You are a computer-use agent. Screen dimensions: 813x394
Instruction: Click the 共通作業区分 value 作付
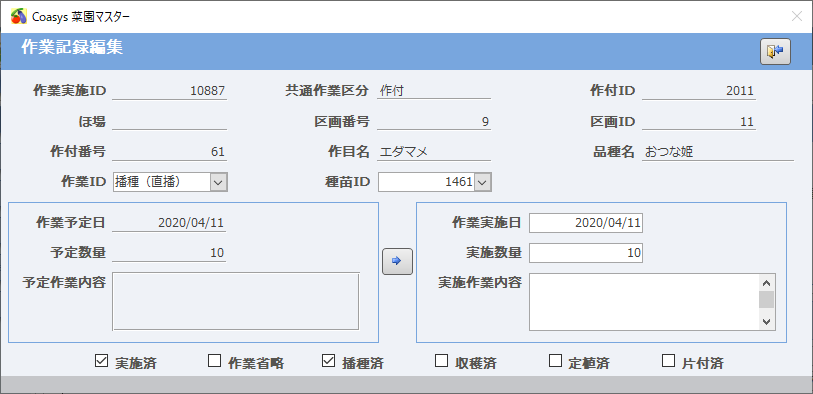pyautogui.click(x=433, y=91)
